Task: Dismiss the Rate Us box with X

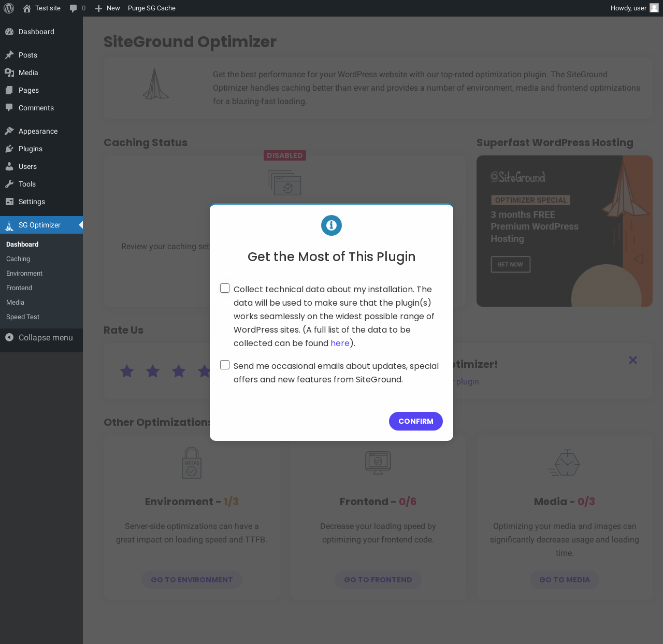Action: pos(633,360)
